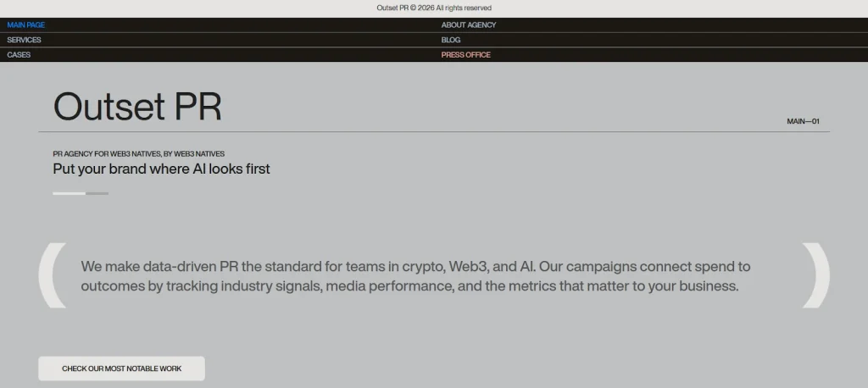
Task: Click 'Put your brand where AI looks first'
Action: click(161, 169)
